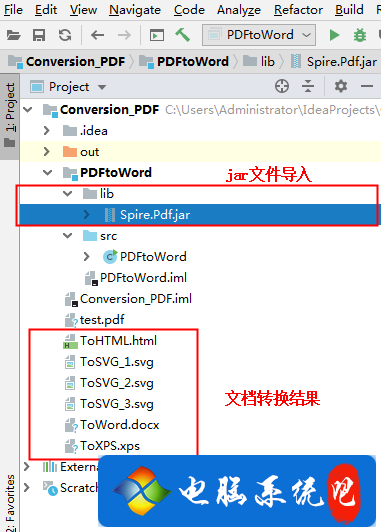Select the lib folder in tree
381x532 pixels.
[x=107, y=194]
